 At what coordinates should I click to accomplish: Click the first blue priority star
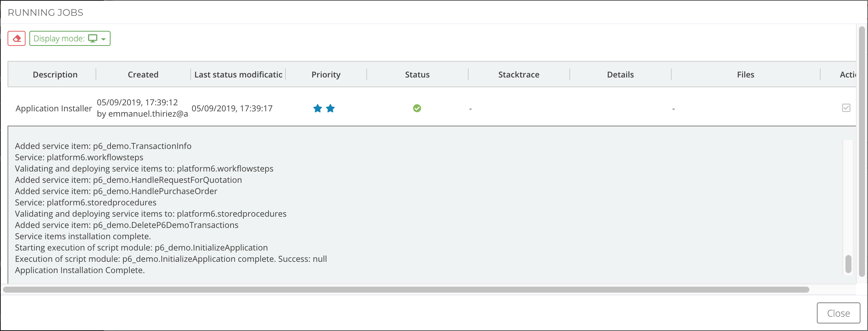coord(317,109)
